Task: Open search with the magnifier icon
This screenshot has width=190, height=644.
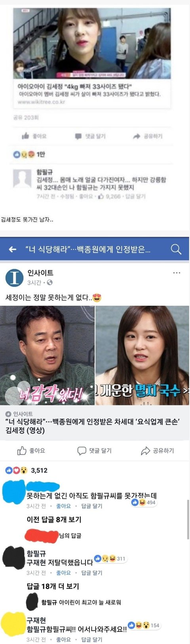Action: 176,249
